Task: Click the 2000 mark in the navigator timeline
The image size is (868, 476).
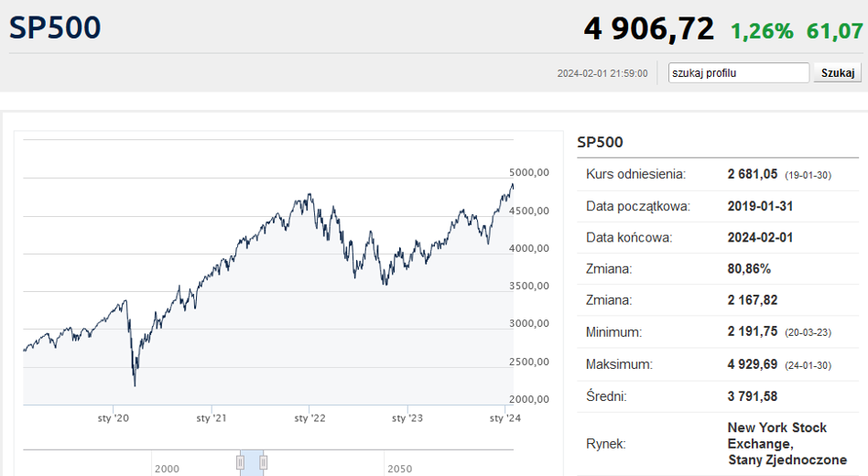Action: point(167,469)
